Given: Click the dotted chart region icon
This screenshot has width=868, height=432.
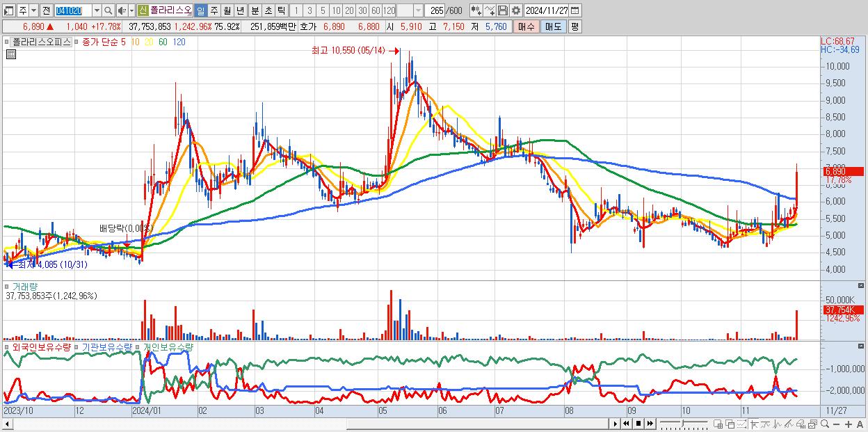Looking at the screenshot, I should coord(741,424).
